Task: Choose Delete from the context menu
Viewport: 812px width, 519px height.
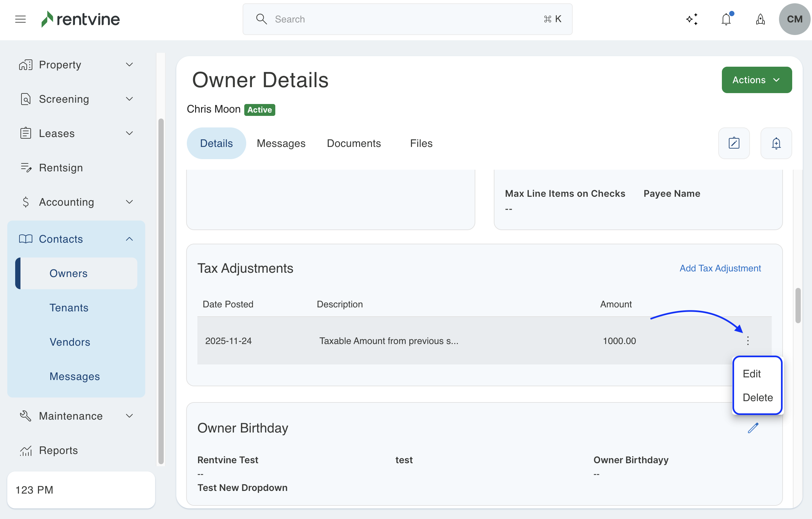Action: [758, 398]
